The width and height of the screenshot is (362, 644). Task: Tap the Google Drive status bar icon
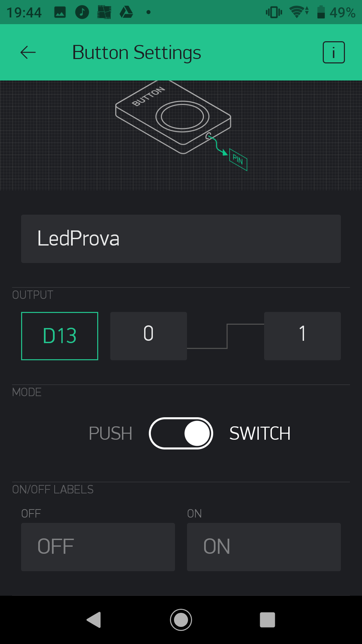click(x=126, y=12)
